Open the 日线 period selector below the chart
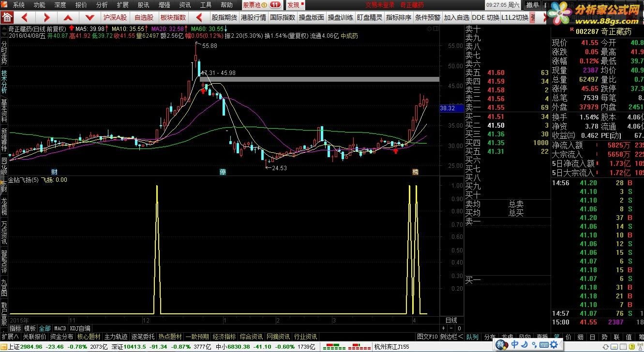 [451, 320]
